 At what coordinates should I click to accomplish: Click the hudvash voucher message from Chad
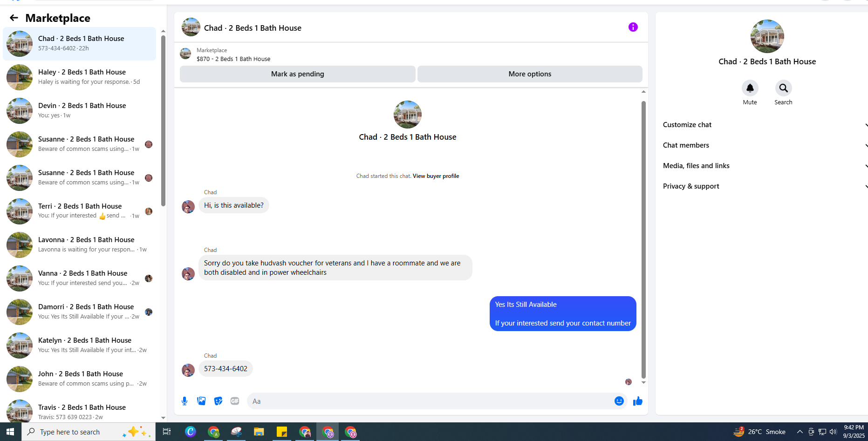(x=335, y=268)
